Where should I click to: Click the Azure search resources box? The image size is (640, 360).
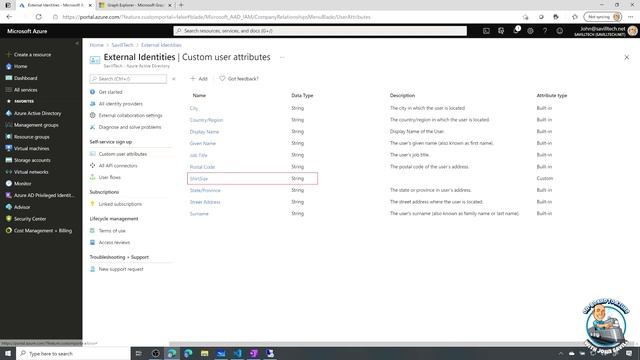click(x=320, y=31)
